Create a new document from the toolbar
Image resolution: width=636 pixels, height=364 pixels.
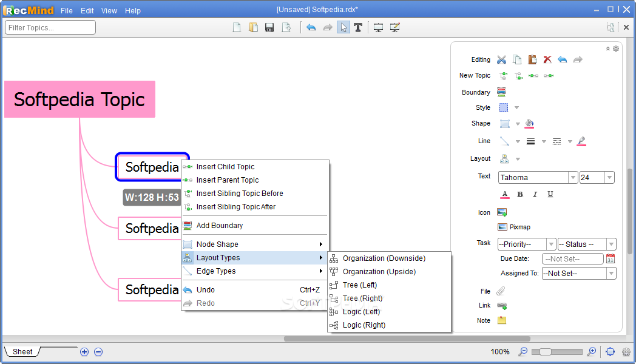tap(237, 27)
